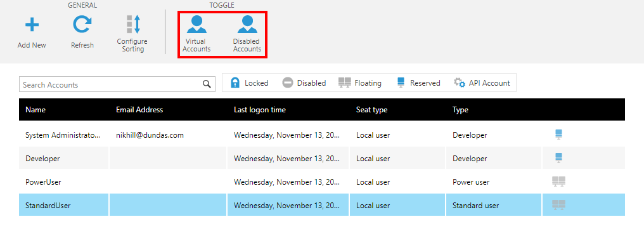
Task: Click the Power user type cell
Action: pos(493,181)
